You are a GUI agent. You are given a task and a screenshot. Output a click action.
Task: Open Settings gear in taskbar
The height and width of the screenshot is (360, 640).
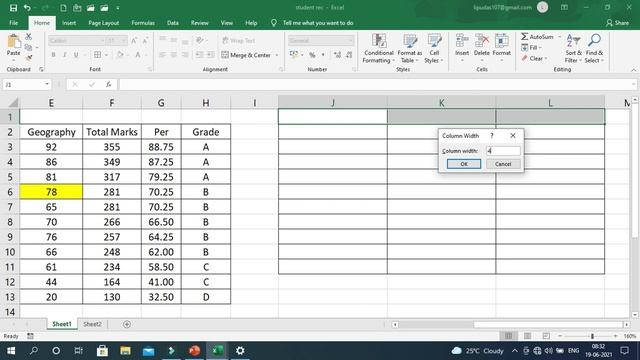pyautogui.click(x=240, y=351)
